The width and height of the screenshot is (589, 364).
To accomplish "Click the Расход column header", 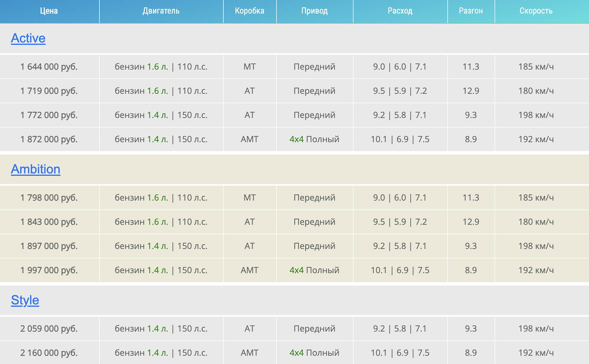I will [x=400, y=11].
